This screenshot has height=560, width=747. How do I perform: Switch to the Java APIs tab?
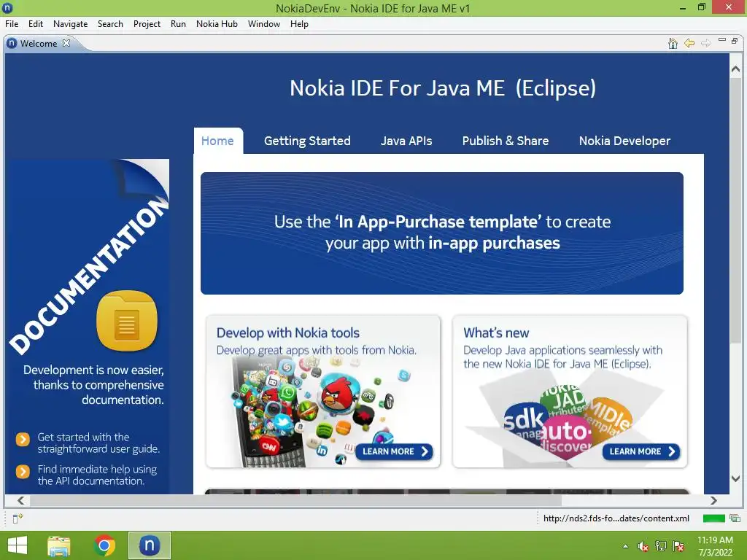pos(406,141)
